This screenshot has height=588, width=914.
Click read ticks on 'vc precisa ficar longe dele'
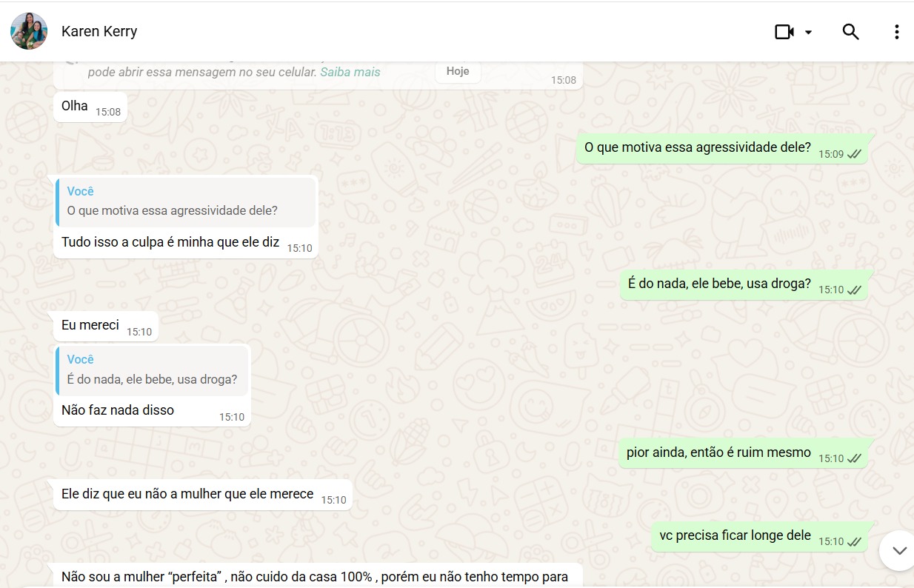[854, 542]
